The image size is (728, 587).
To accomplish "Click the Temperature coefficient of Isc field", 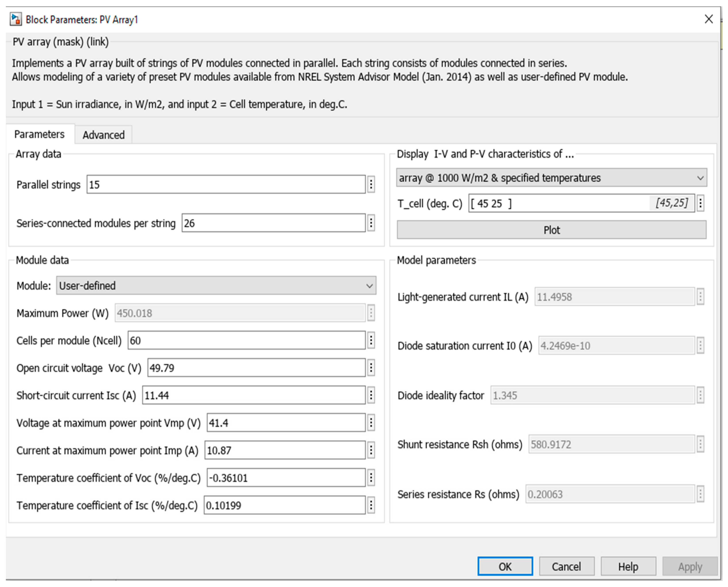I will click(284, 505).
